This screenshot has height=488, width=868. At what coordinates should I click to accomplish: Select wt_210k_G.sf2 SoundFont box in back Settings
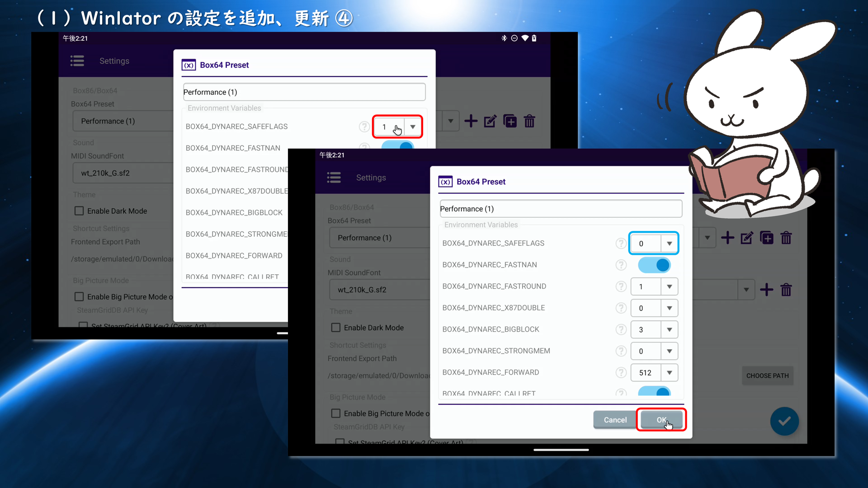[123, 173]
